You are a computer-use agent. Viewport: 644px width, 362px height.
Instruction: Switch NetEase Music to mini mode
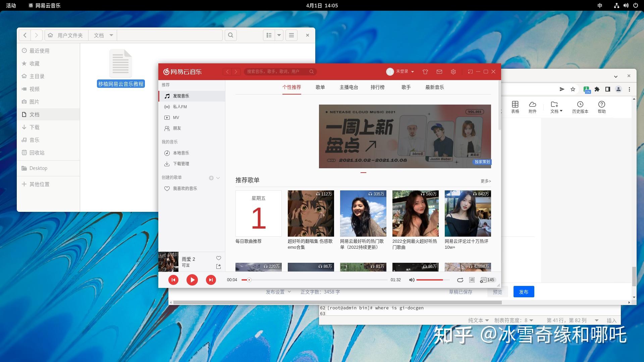470,72
